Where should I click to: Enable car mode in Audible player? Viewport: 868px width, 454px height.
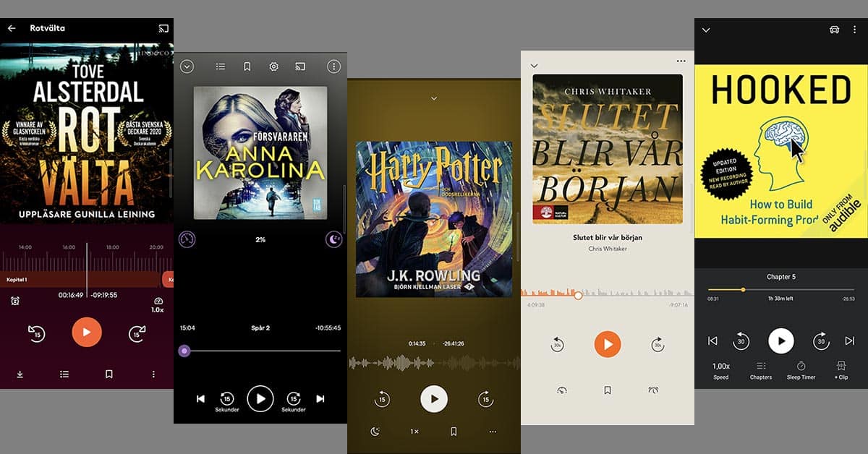tap(834, 30)
